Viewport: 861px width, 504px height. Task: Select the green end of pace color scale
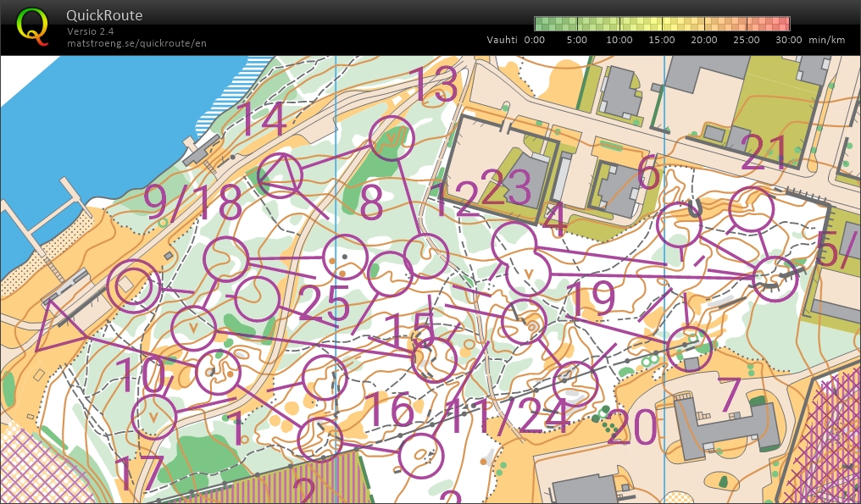tap(545, 24)
